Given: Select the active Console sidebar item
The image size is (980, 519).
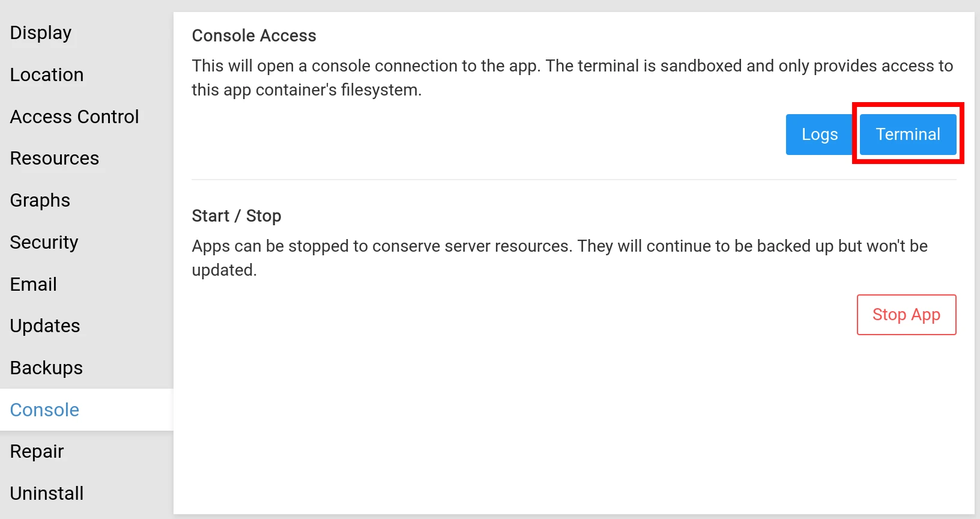Looking at the screenshot, I should coord(45,410).
